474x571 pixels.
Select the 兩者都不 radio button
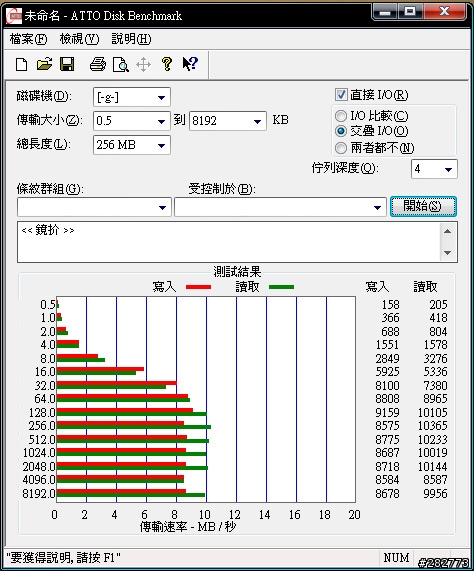point(341,148)
